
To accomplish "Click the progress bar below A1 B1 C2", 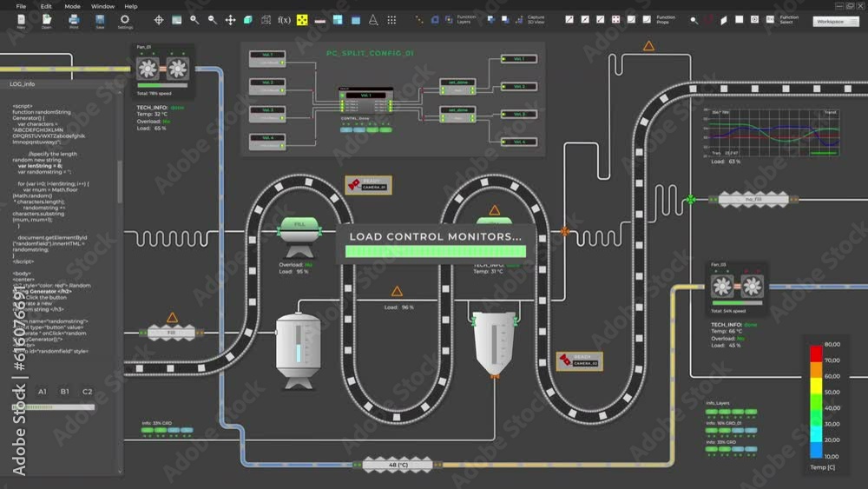I will point(53,407).
